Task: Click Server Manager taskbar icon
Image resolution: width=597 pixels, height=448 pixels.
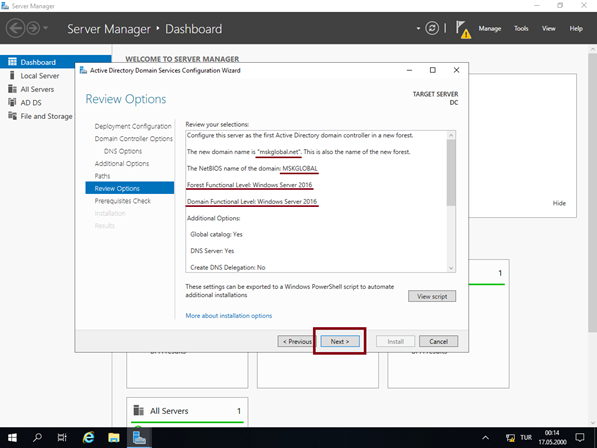Action: (x=139, y=438)
